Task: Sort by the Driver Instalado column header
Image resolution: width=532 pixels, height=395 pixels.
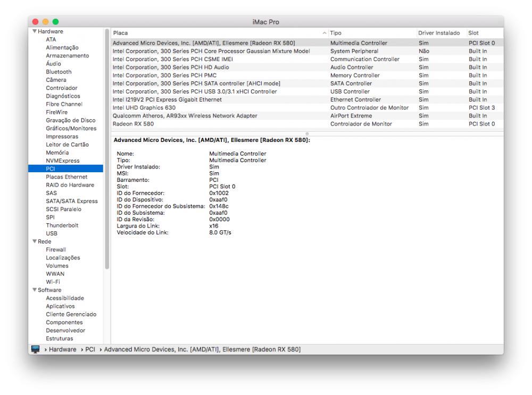Action: click(442, 33)
